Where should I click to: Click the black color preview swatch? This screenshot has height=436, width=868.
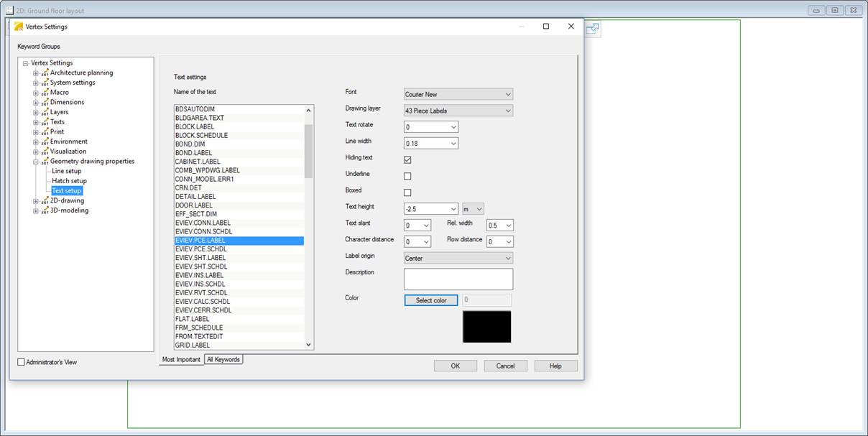[486, 327]
